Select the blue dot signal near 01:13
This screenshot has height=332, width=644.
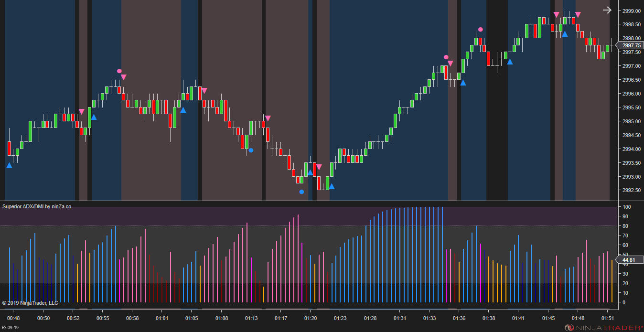tap(251, 150)
